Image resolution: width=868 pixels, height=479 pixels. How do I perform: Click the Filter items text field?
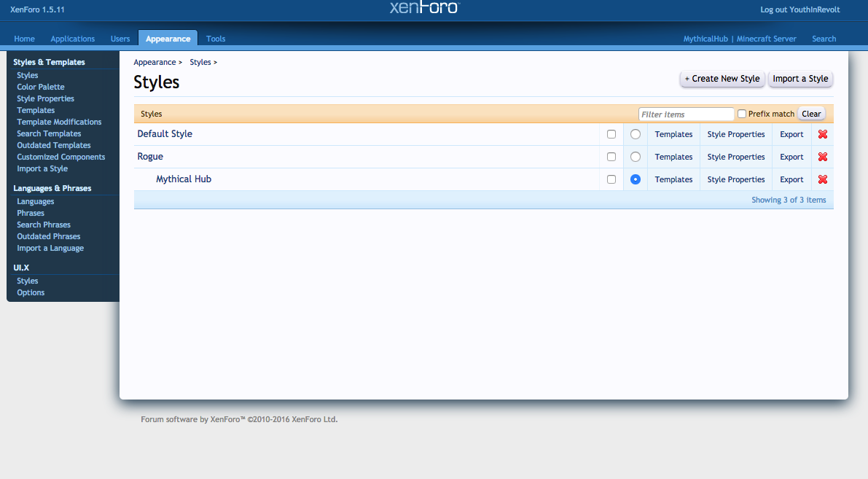[686, 114]
